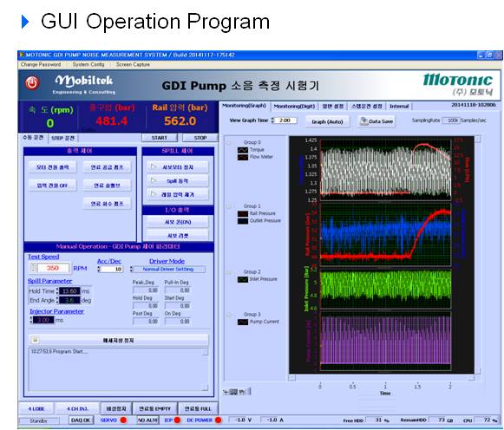Click the Rail Pressure legend icon
The width and height of the screenshot is (504, 430).
[x=243, y=213]
